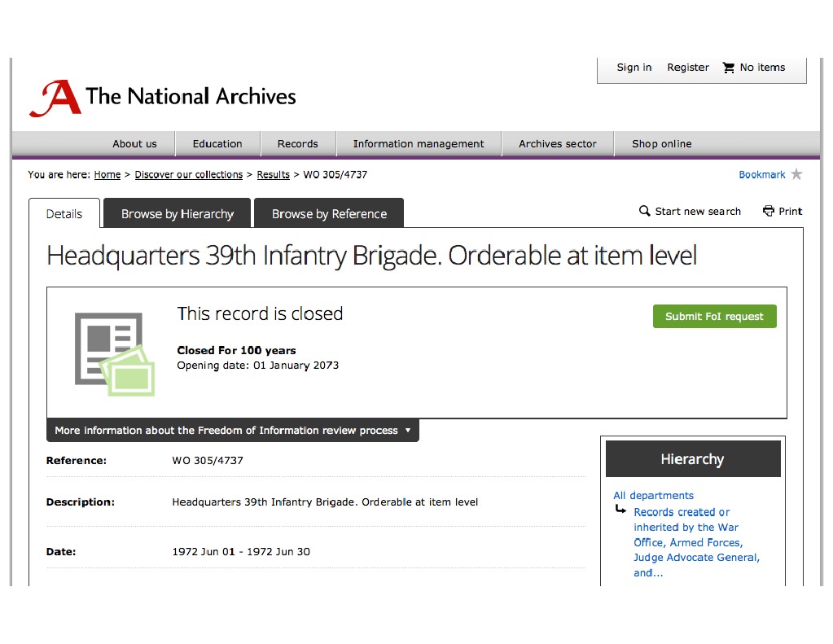The image size is (833, 644).
Task: Open the Education menu
Action: pyautogui.click(x=217, y=144)
